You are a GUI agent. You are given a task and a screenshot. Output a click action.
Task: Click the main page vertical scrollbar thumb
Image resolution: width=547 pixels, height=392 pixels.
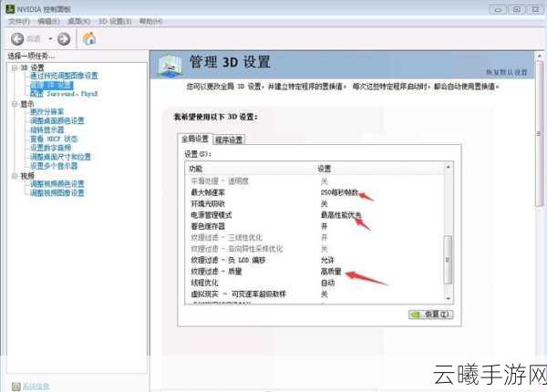click(x=540, y=134)
